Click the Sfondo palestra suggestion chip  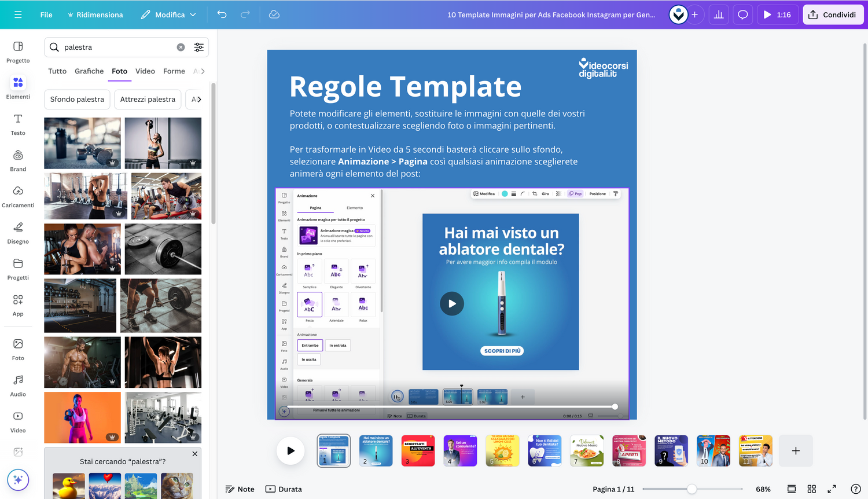(x=77, y=100)
